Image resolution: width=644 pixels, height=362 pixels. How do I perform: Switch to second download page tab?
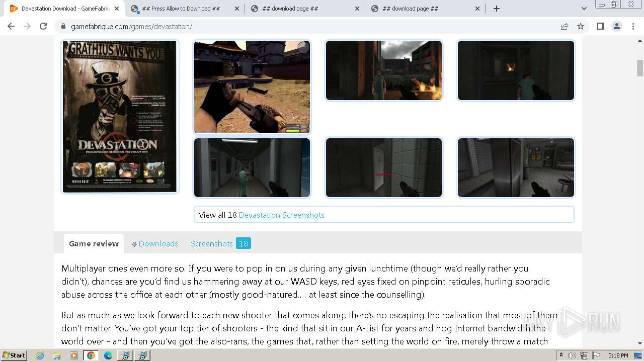305,9
